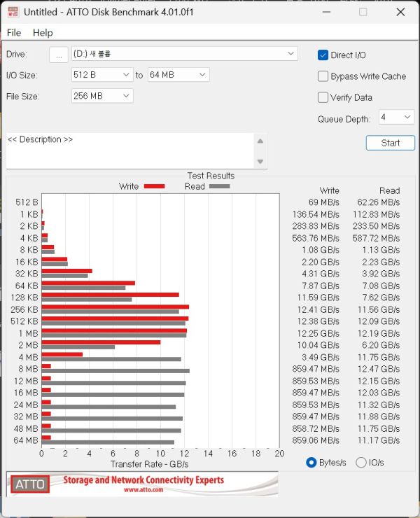Click the 563.76 MB/s write value
The width and height of the screenshot is (420, 518).
[316, 238]
